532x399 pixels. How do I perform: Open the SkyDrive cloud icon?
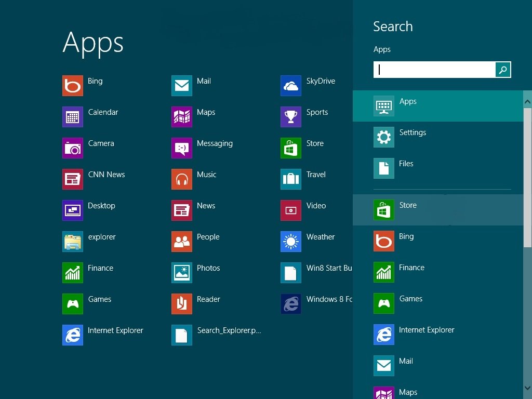click(x=290, y=86)
